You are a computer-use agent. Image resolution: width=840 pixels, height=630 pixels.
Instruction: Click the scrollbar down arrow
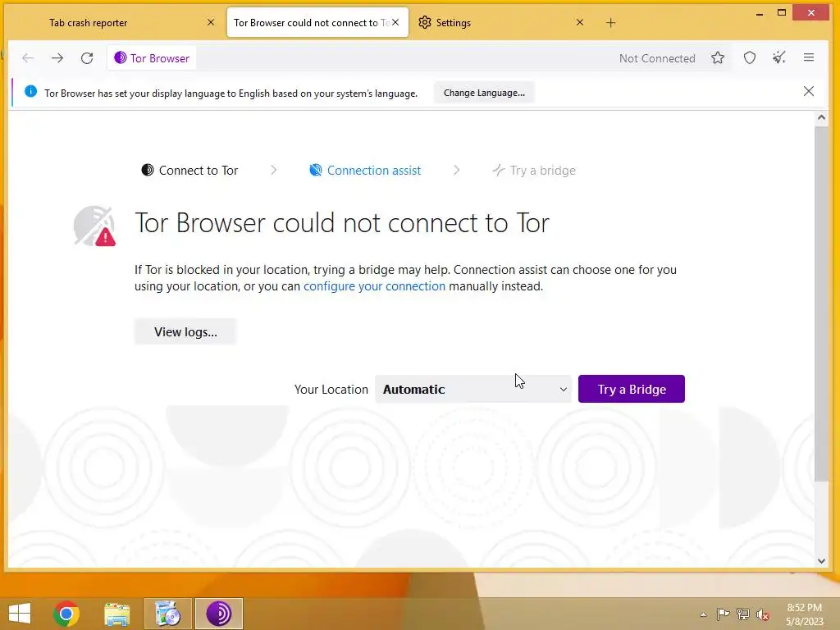[x=821, y=561]
